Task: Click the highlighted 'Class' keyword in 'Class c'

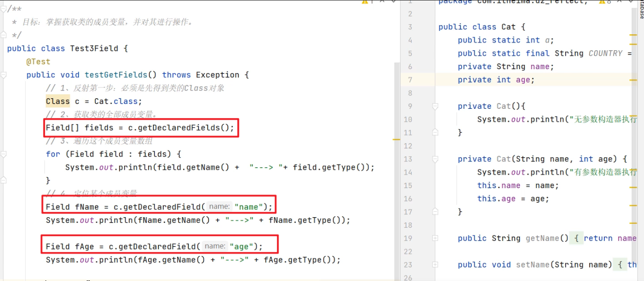Action: (x=58, y=101)
